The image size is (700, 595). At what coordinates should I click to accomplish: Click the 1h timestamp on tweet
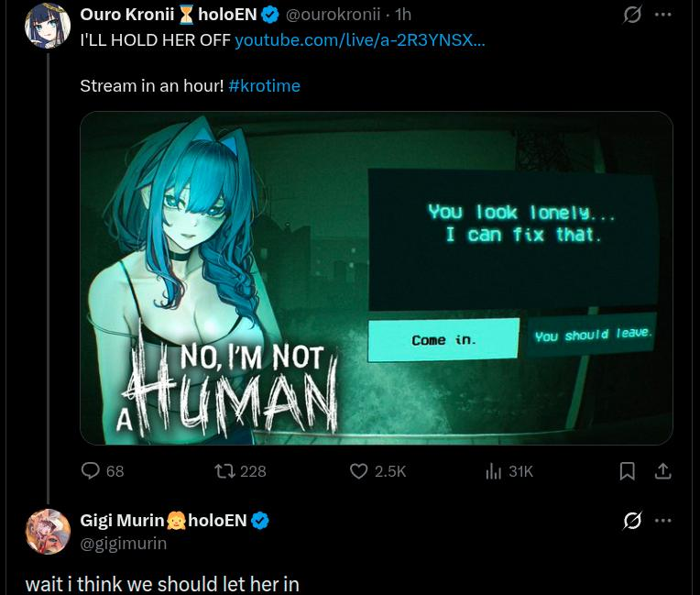[x=403, y=15]
